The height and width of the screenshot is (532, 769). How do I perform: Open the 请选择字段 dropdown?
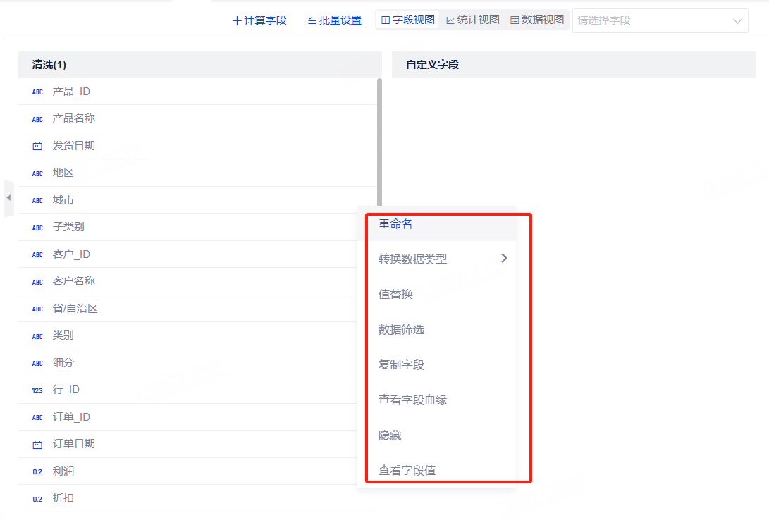click(660, 20)
